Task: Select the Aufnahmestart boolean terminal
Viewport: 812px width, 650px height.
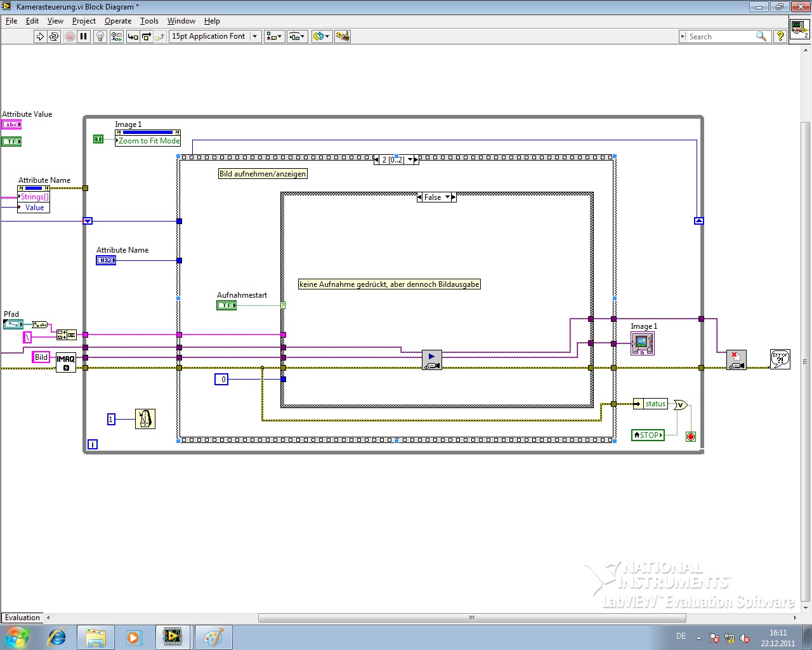Action: tap(226, 305)
